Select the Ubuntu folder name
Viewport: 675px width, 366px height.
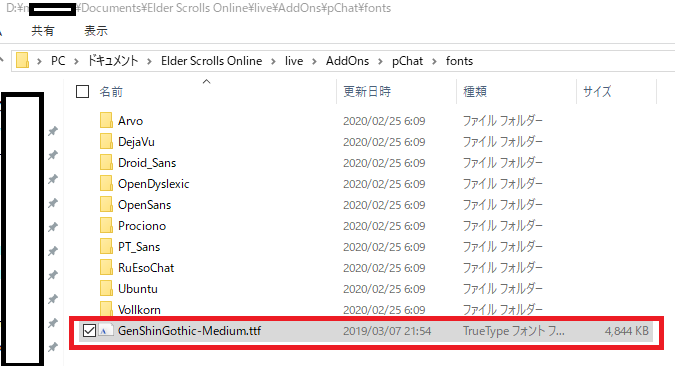[x=138, y=288]
